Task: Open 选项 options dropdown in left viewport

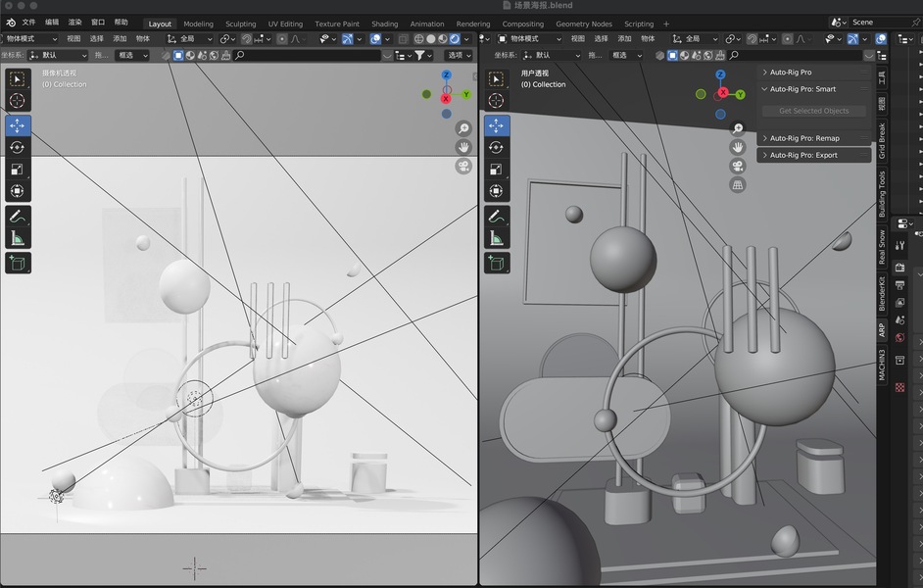Action: click(460, 55)
